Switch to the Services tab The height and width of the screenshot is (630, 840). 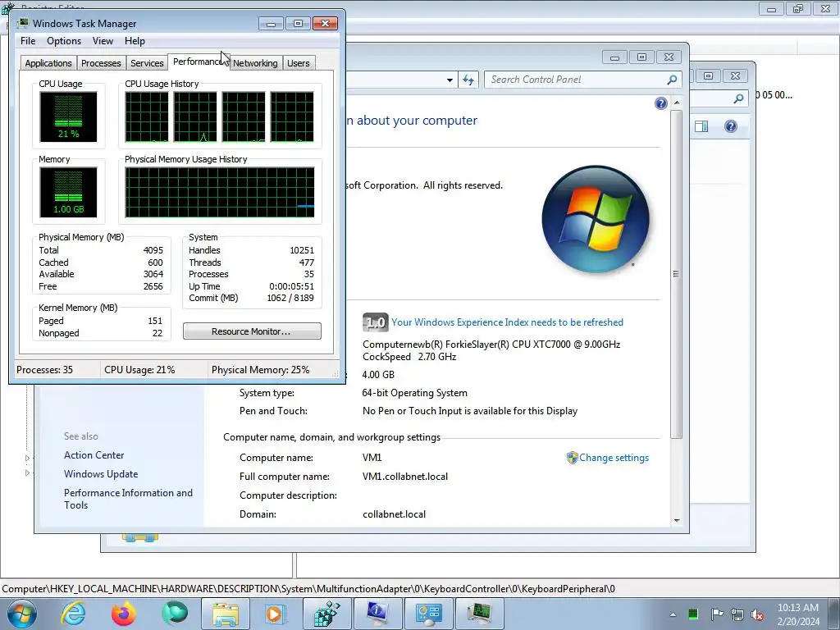(147, 63)
